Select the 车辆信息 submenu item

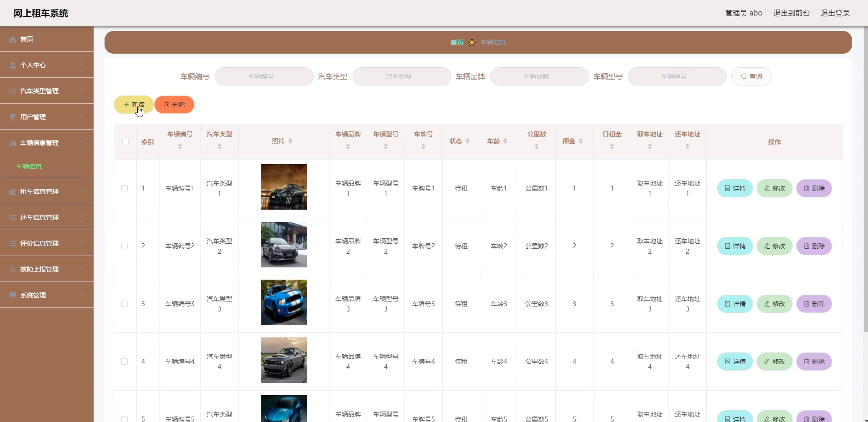(29, 166)
